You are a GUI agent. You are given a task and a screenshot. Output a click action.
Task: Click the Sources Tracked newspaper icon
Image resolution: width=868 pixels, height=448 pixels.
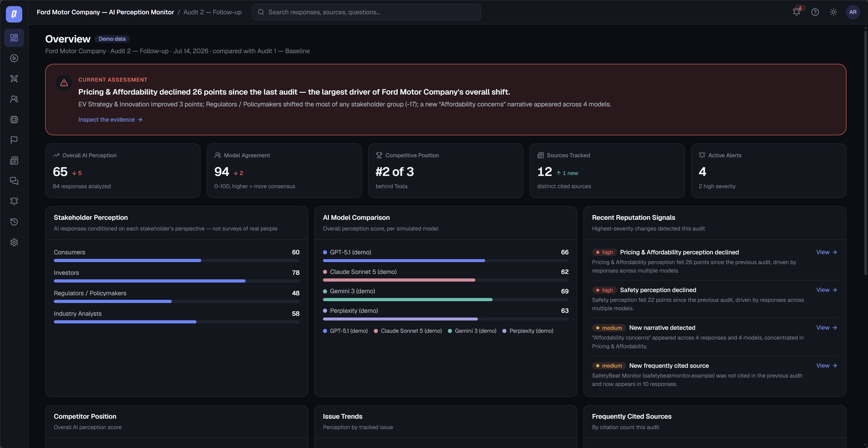point(541,155)
